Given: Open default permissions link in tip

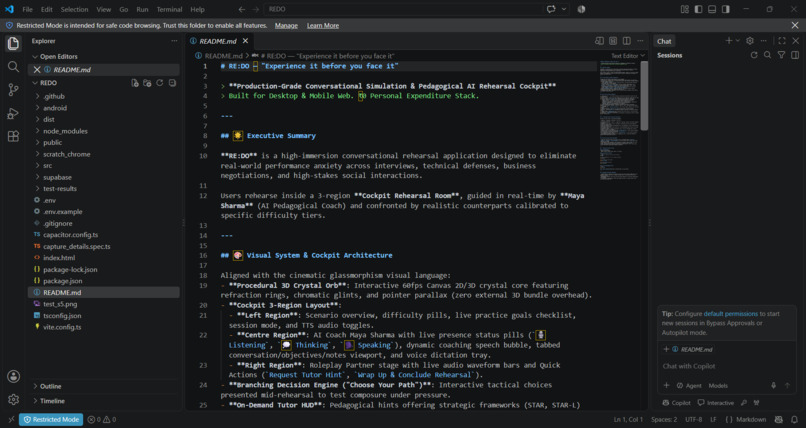Looking at the screenshot, I should point(730,313).
